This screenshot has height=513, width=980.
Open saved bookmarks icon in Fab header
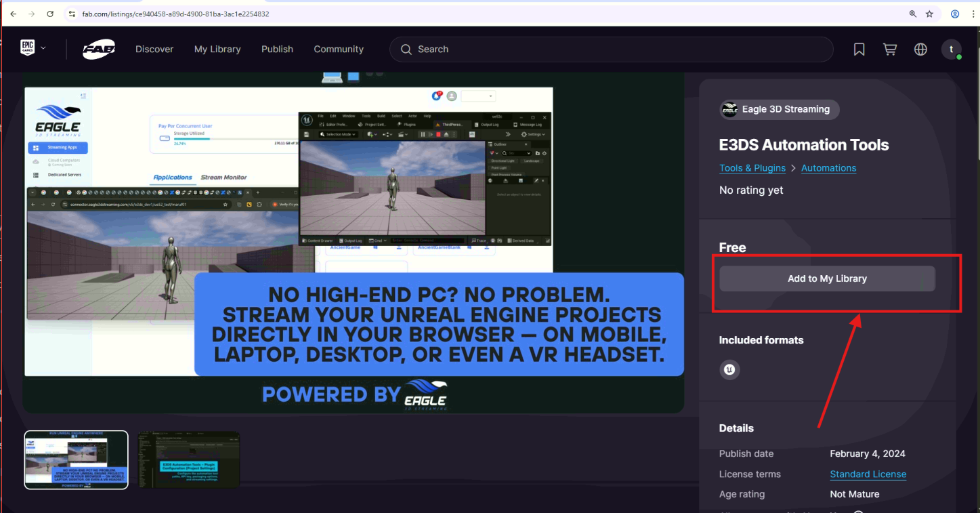pos(859,49)
